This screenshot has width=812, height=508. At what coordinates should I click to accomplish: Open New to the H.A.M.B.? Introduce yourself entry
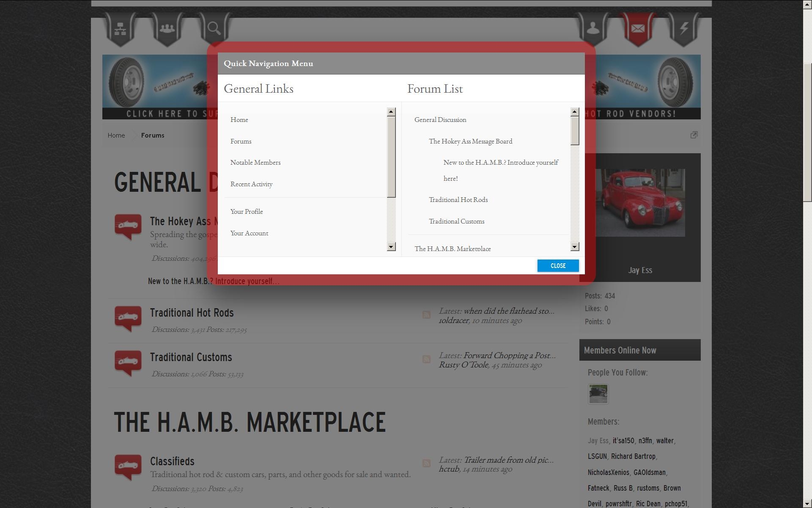point(501,170)
